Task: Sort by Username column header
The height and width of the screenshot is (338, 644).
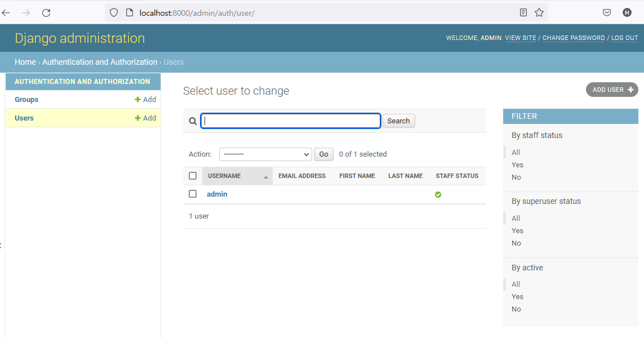Action: point(224,176)
